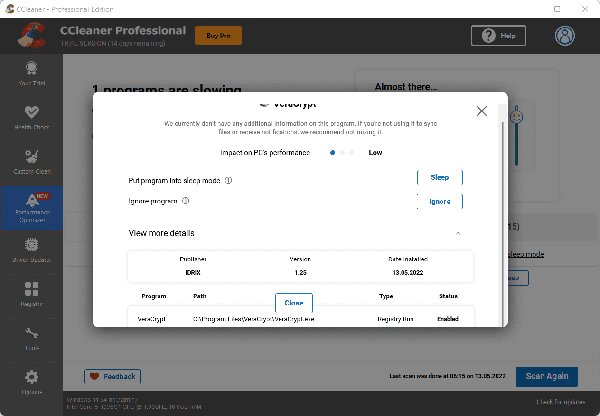Click the Impact on PC's performance indicator dots

tap(342, 153)
